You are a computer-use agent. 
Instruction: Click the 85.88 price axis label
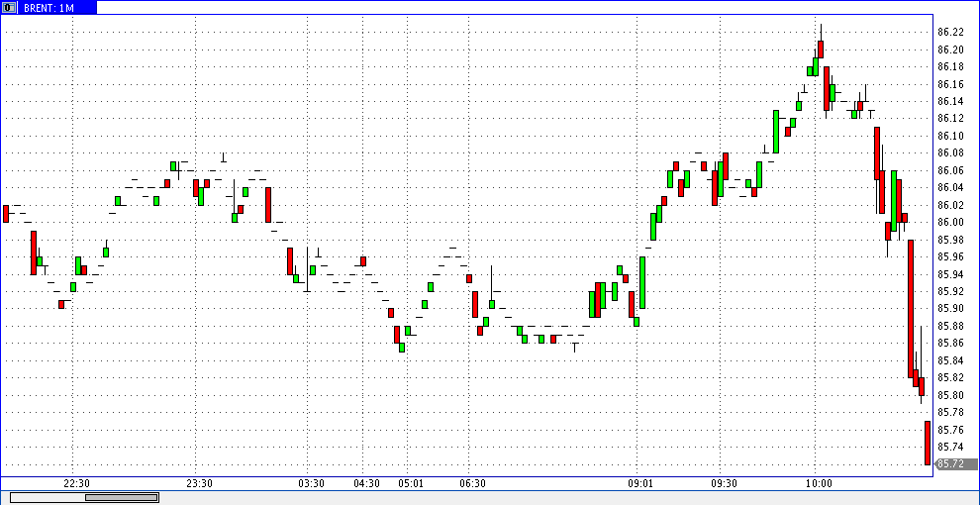coord(950,326)
